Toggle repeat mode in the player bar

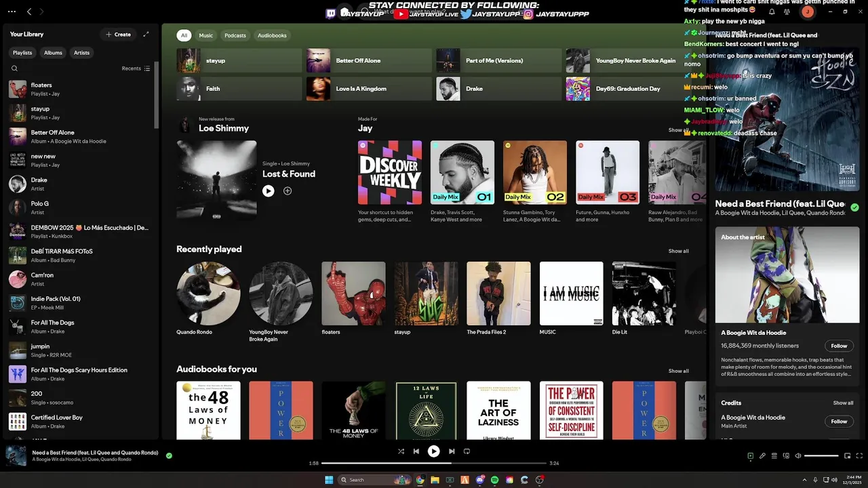[467, 451]
